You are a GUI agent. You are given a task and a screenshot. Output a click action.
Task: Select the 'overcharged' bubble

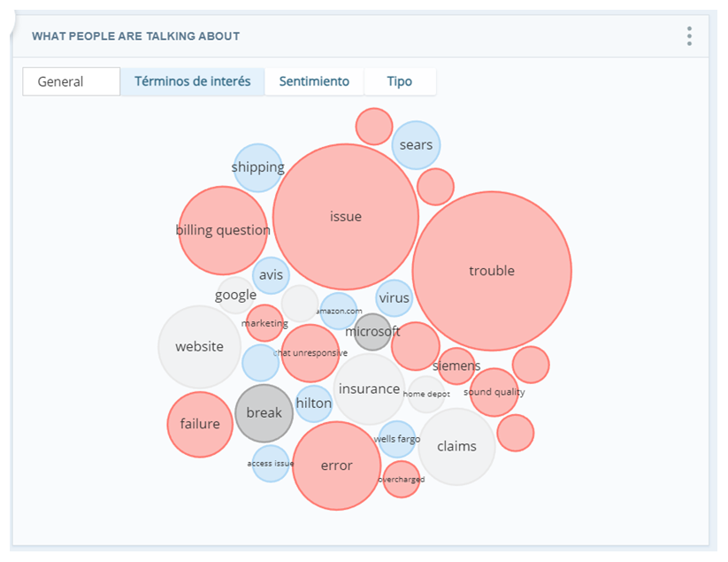click(401, 480)
